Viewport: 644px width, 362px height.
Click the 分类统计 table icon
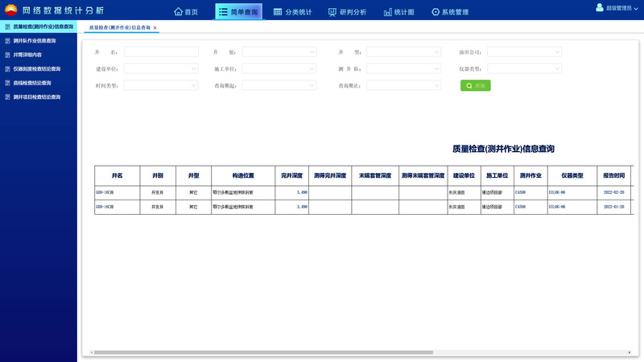278,12
